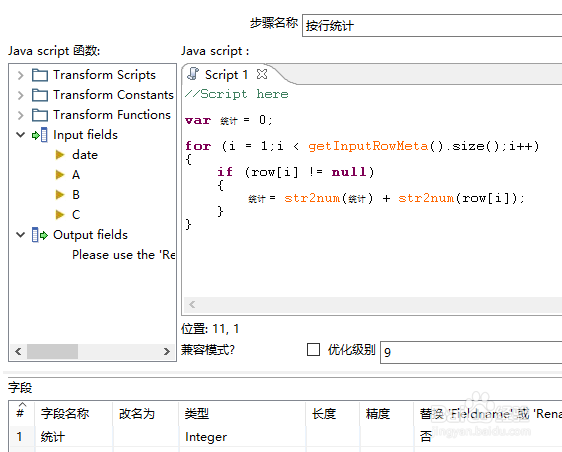Viewport: 562px width, 452px height.
Task: Toggle the 兼容模式 checkbox
Action: [313, 349]
